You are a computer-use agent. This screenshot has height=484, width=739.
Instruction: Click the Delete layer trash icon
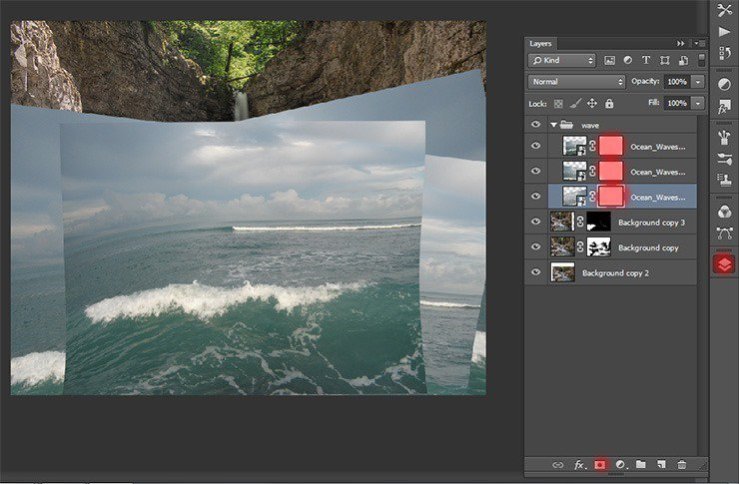point(681,465)
